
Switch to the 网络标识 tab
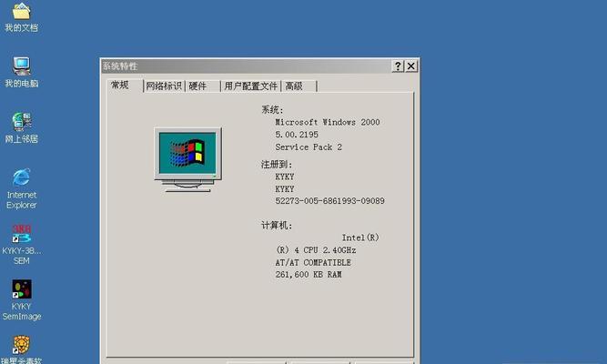tap(164, 86)
